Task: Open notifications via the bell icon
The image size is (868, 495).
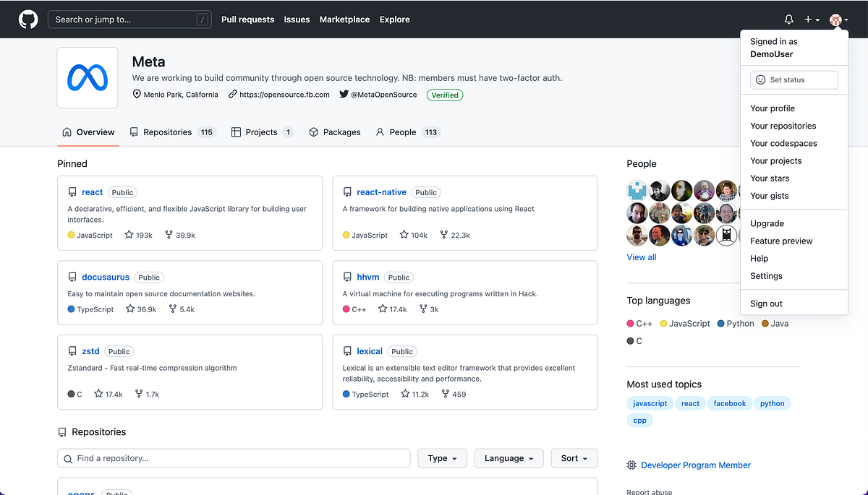Action: tap(790, 20)
